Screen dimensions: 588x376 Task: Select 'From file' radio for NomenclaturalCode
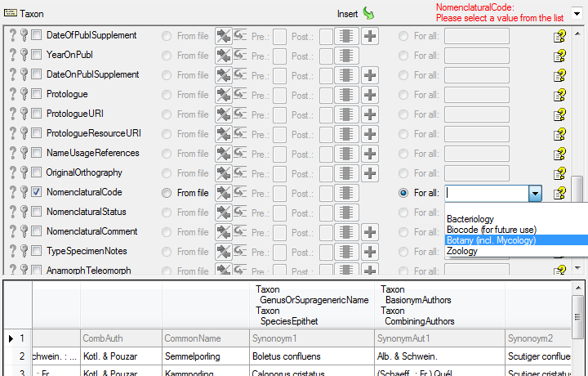(x=167, y=193)
